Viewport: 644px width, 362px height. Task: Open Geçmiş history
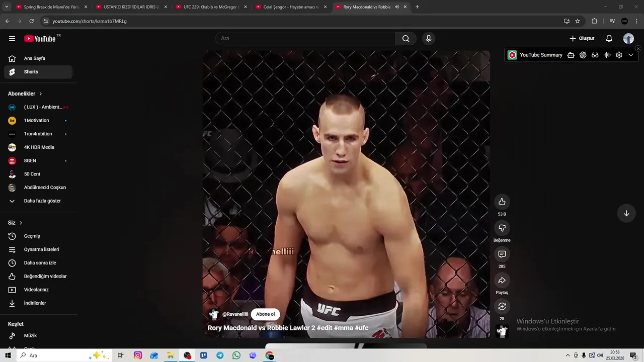[x=38, y=236]
